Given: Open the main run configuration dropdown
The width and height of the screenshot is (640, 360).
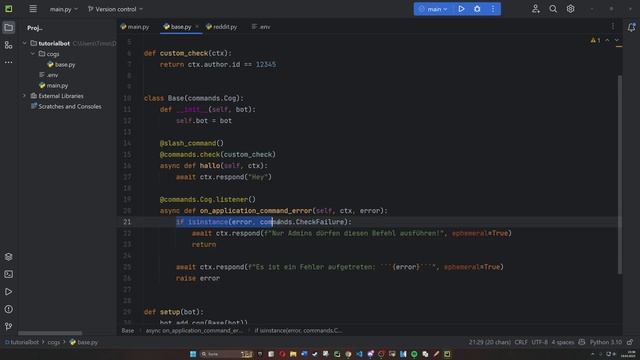Looking at the screenshot, I should click(433, 9).
